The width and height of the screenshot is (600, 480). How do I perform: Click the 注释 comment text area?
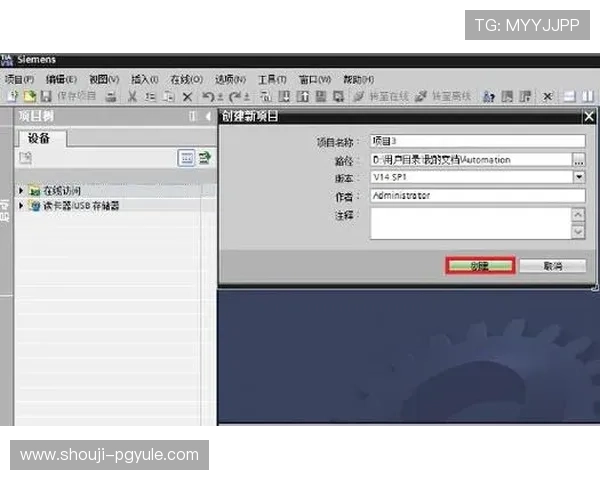point(470,224)
